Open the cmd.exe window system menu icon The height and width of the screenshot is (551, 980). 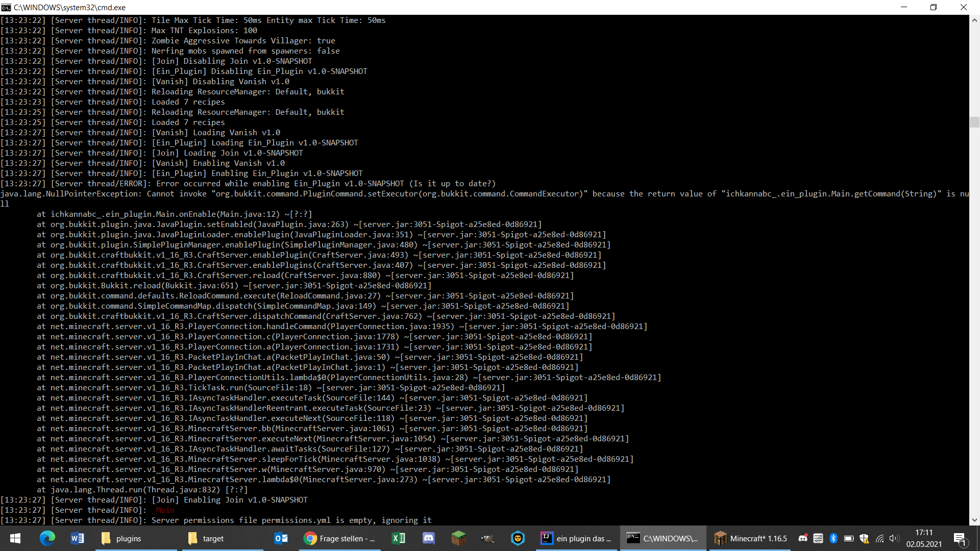click(x=6, y=7)
